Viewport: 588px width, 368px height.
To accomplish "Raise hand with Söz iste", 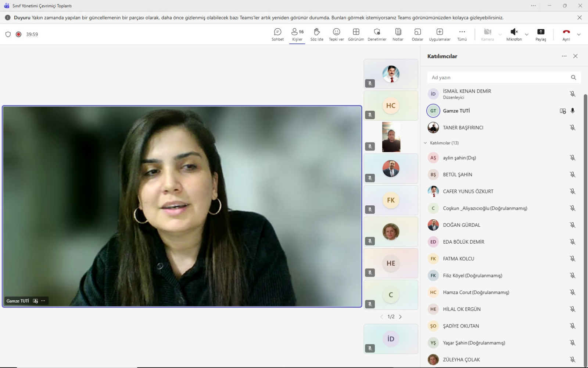I will (x=317, y=34).
